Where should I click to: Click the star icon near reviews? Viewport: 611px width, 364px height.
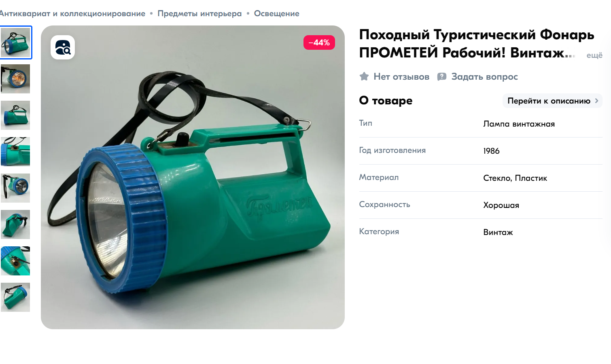coord(364,76)
